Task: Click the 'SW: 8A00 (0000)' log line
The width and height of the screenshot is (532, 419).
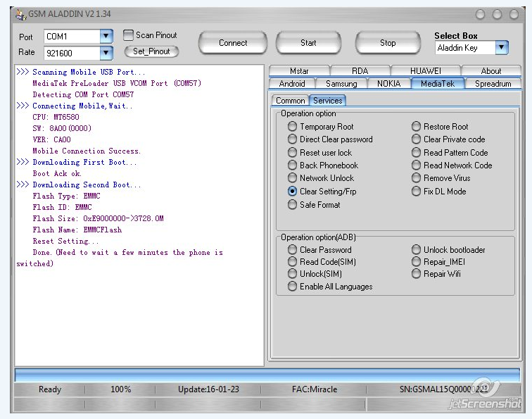Action: coord(62,128)
